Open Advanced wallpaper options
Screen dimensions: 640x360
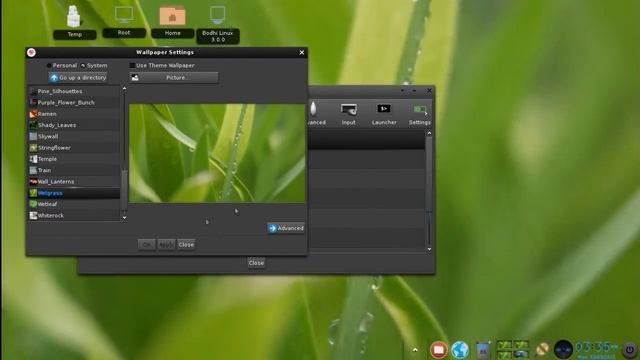(286, 228)
